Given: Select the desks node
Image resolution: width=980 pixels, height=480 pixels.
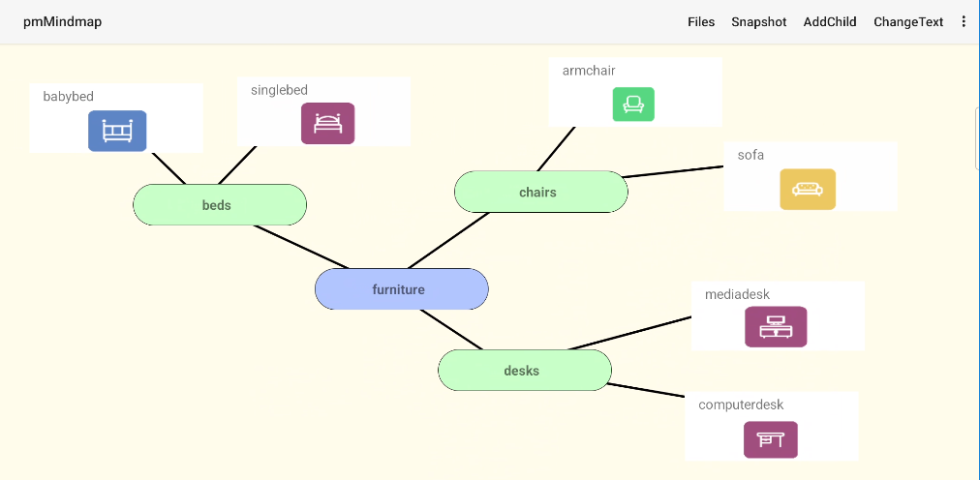Looking at the screenshot, I should 524,371.
